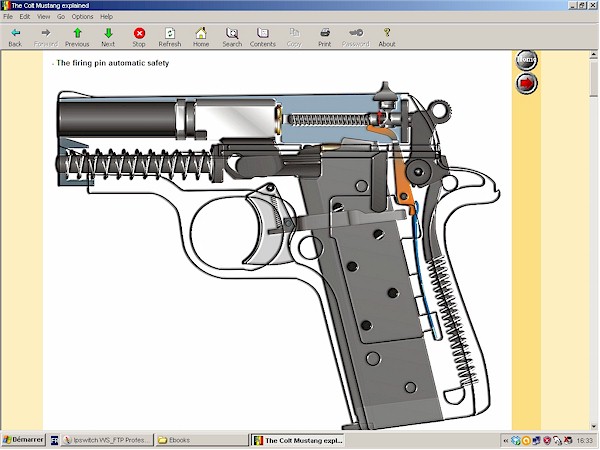
Task: Open the Go menu
Action: 61,16
